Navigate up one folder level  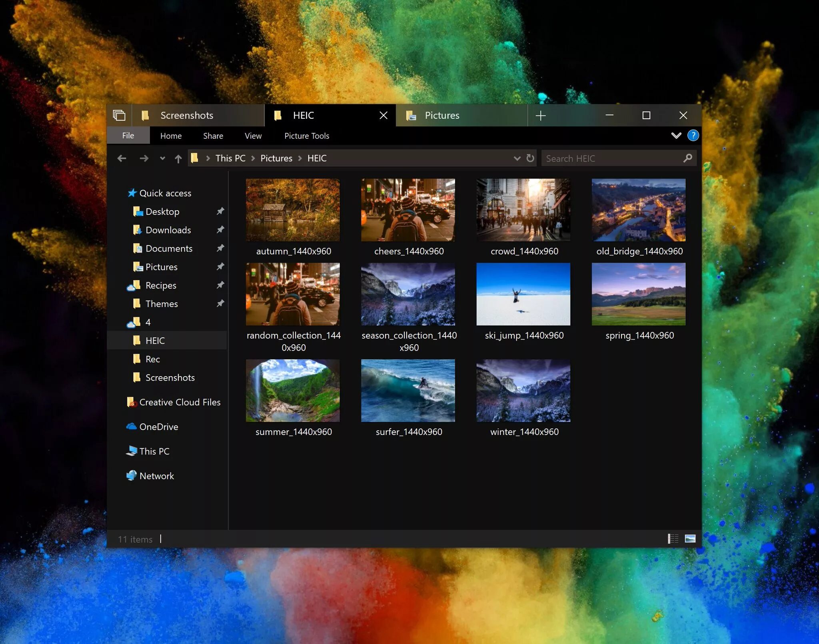tap(178, 158)
